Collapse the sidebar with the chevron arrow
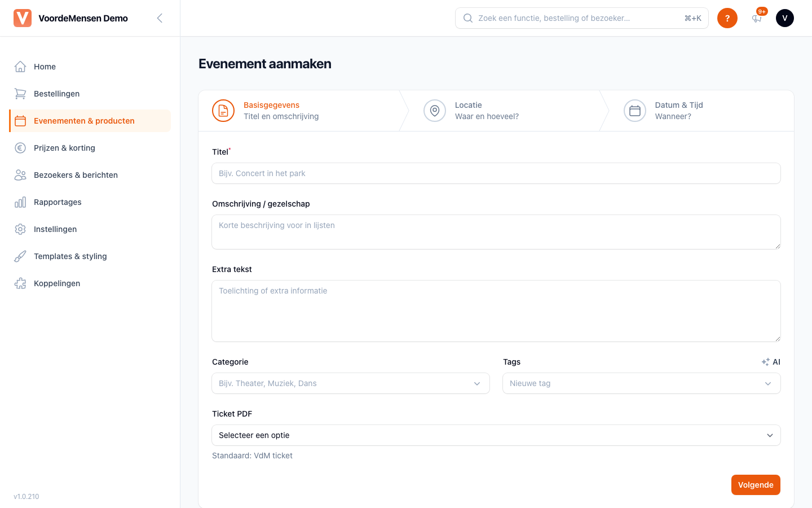Image resolution: width=812 pixels, height=508 pixels. click(x=160, y=18)
